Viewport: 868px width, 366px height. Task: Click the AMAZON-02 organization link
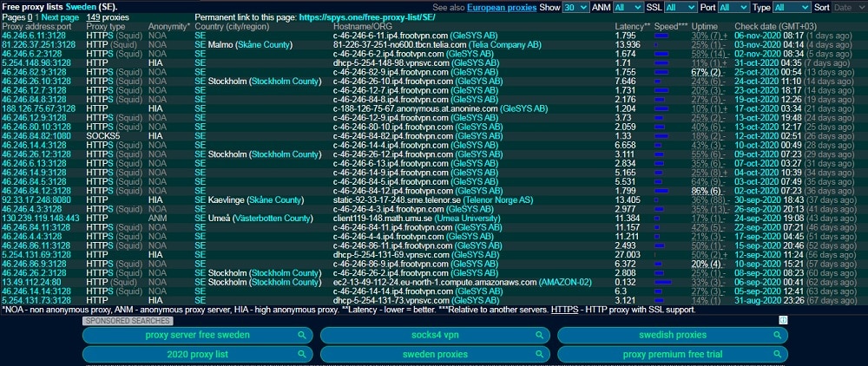[x=565, y=282]
